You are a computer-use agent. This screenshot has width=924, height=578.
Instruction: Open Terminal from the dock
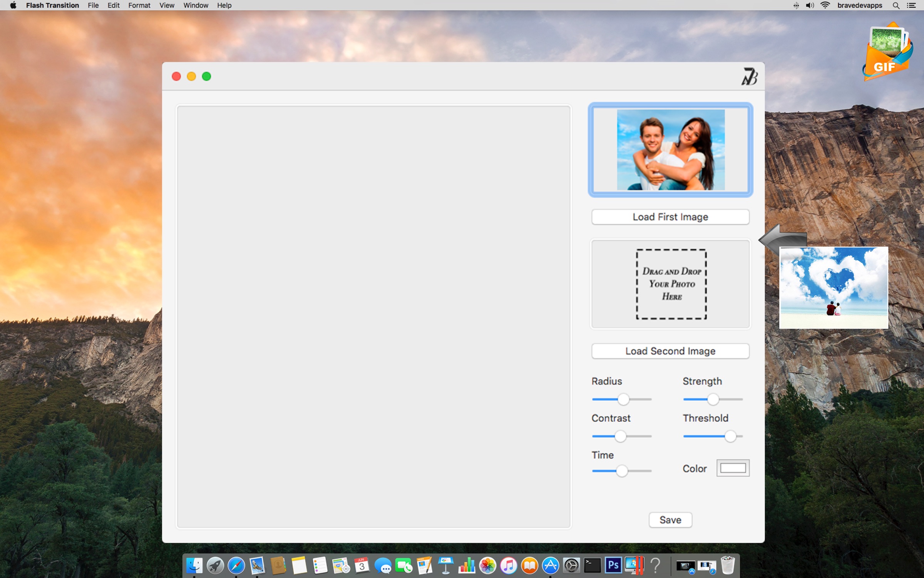[x=592, y=565]
